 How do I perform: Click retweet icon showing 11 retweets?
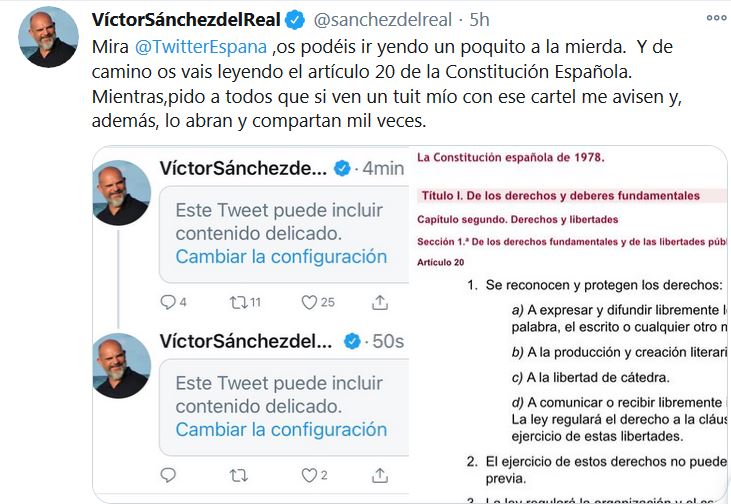239,302
